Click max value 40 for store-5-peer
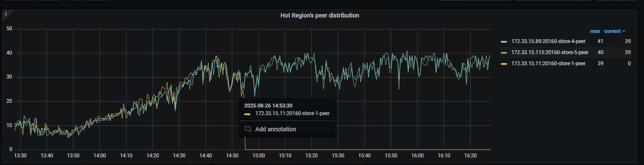 (x=600, y=52)
